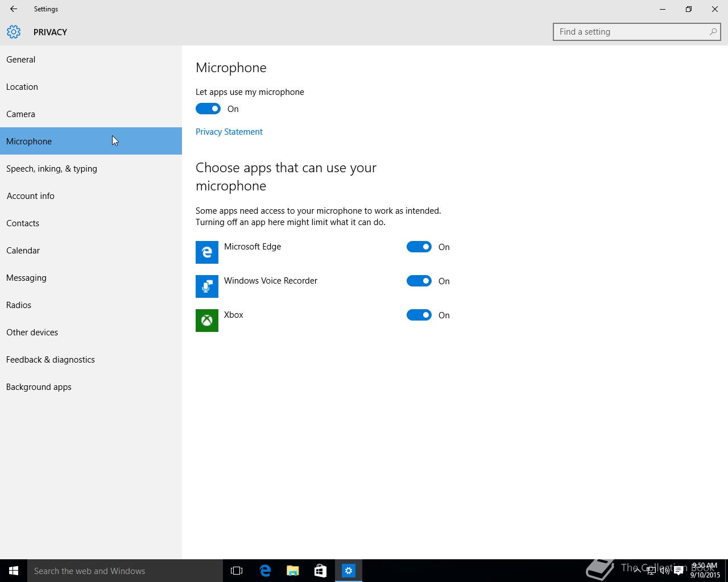Minimize the Settings window
Screen dimensions: 728x582
coord(663,9)
